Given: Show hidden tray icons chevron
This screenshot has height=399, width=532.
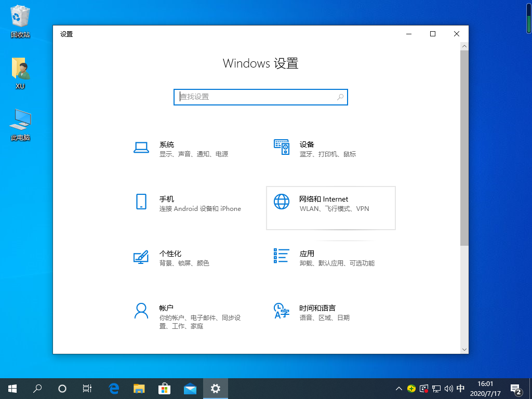Looking at the screenshot, I should pyautogui.click(x=398, y=389).
